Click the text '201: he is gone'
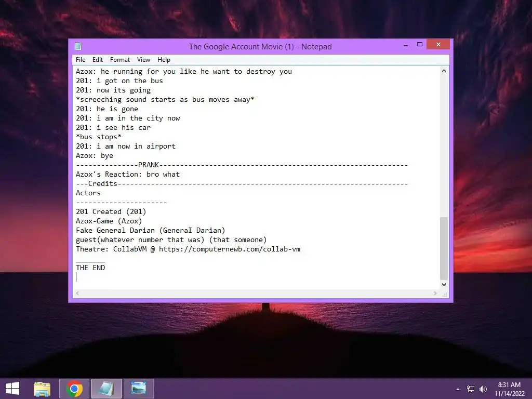532x399 pixels. 107,109
